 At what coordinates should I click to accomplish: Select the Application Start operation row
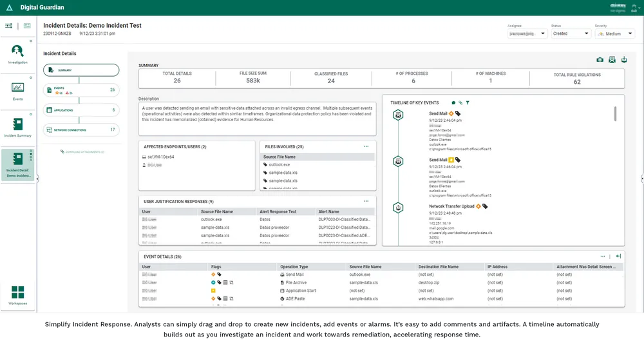coord(381,291)
